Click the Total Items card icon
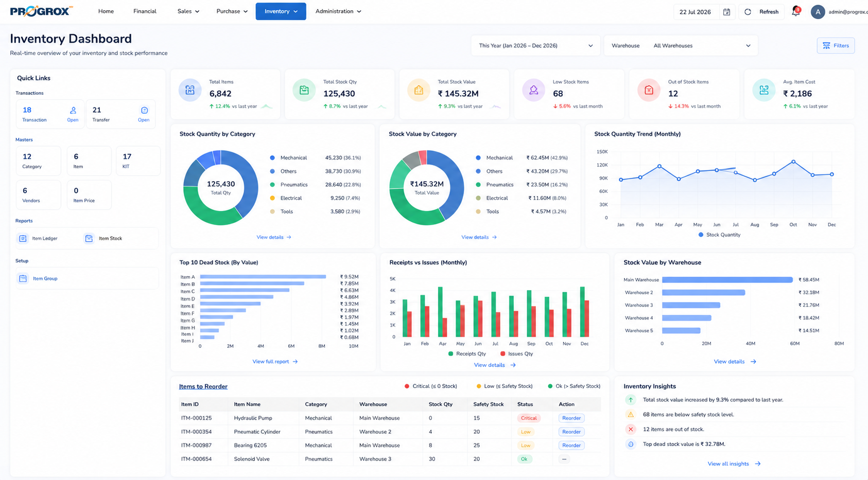Image resolution: width=868 pixels, height=480 pixels. (x=190, y=91)
